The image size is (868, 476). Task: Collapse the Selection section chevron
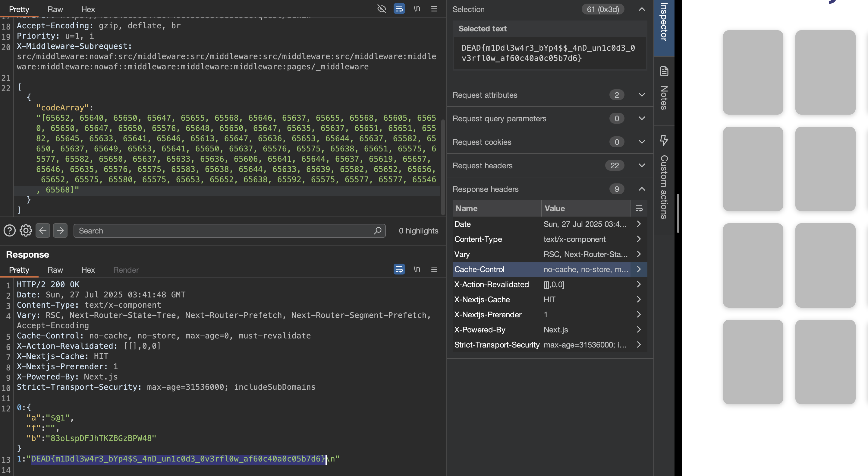642,9
